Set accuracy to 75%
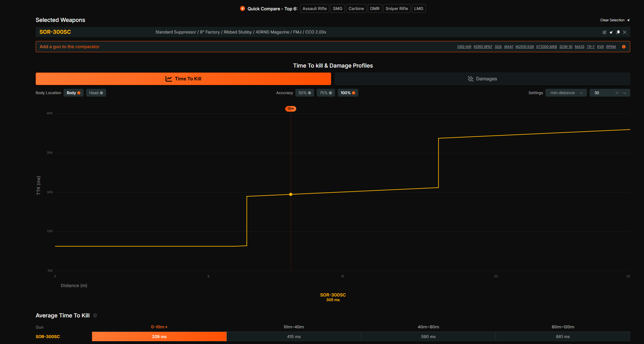 325,93
